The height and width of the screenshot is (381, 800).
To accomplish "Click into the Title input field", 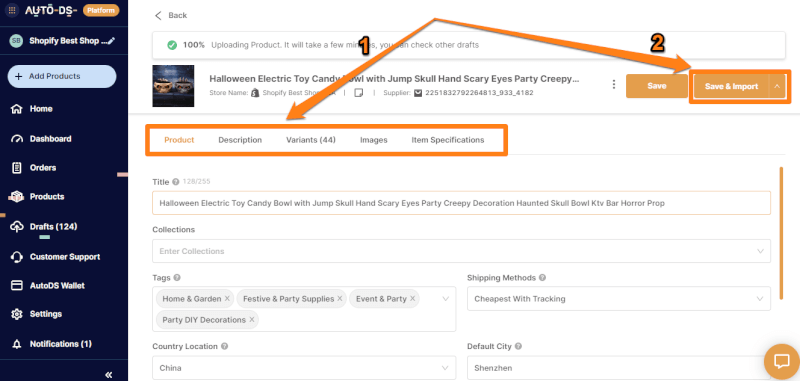I will (461, 203).
